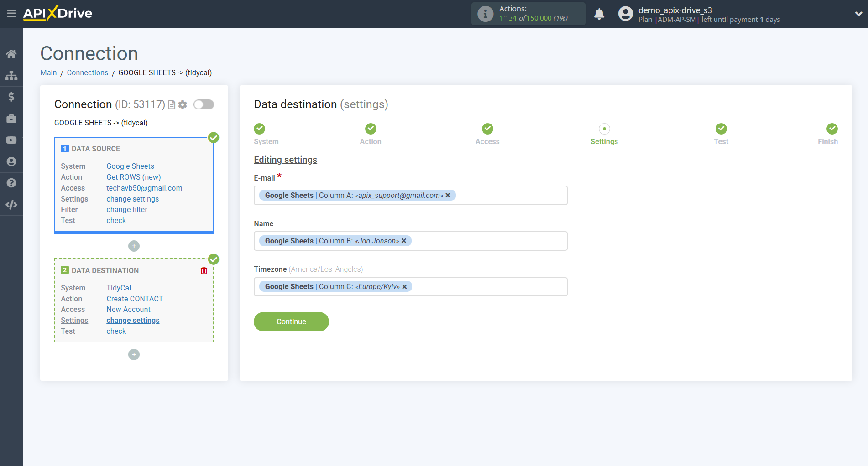Select the Home icon in sidebar
Image resolution: width=868 pixels, height=466 pixels.
(x=11, y=53)
